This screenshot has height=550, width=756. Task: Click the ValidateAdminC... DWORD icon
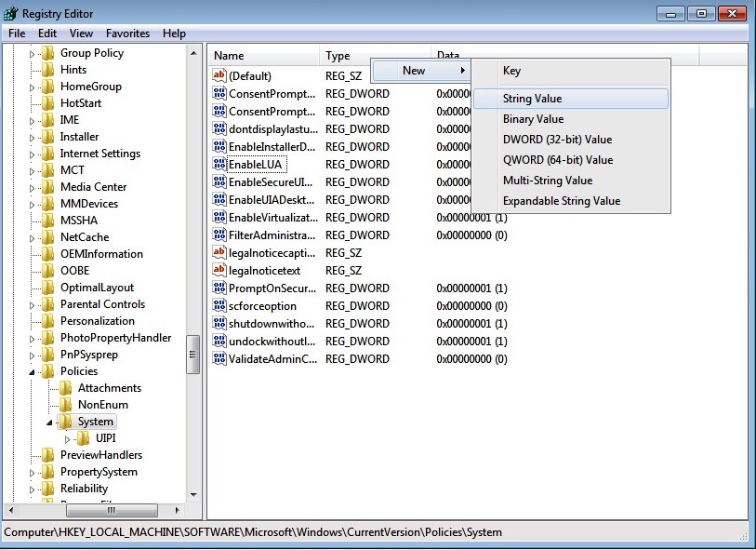219,358
